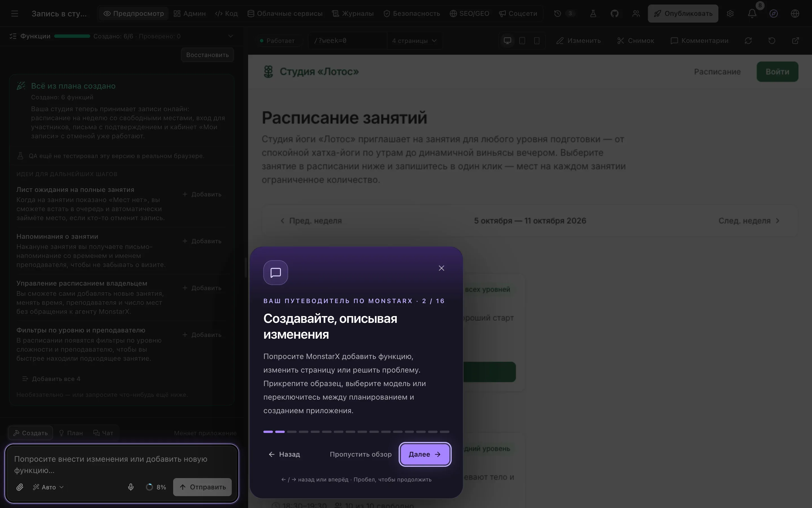Open the Безопасность tab

[412, 14]
